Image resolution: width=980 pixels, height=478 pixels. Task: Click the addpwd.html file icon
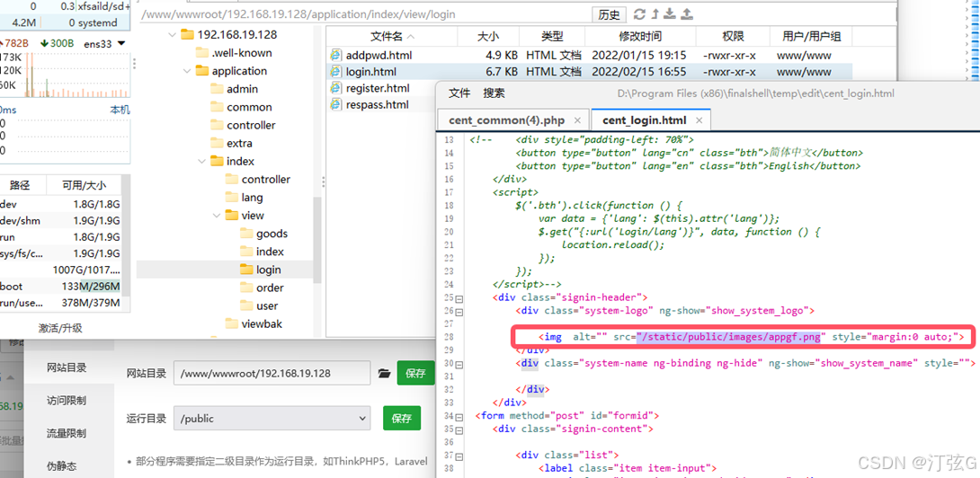pyautogui.click(x=336, y=55)
